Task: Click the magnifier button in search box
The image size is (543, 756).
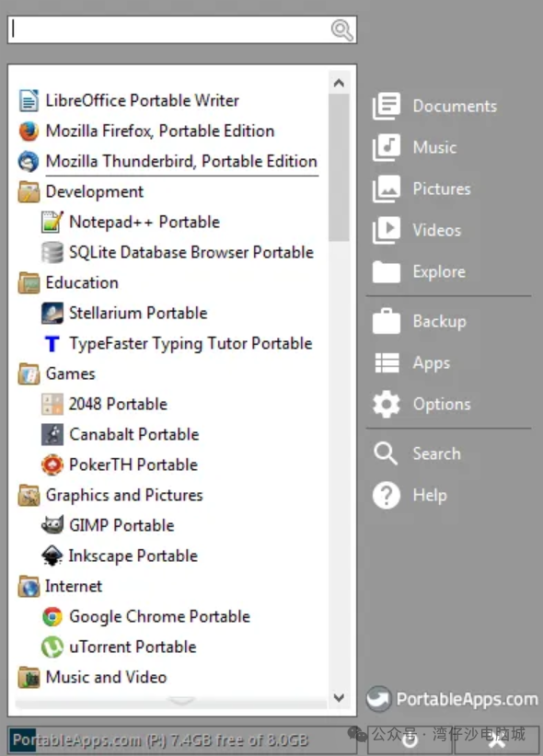Action: click(341, 30)
